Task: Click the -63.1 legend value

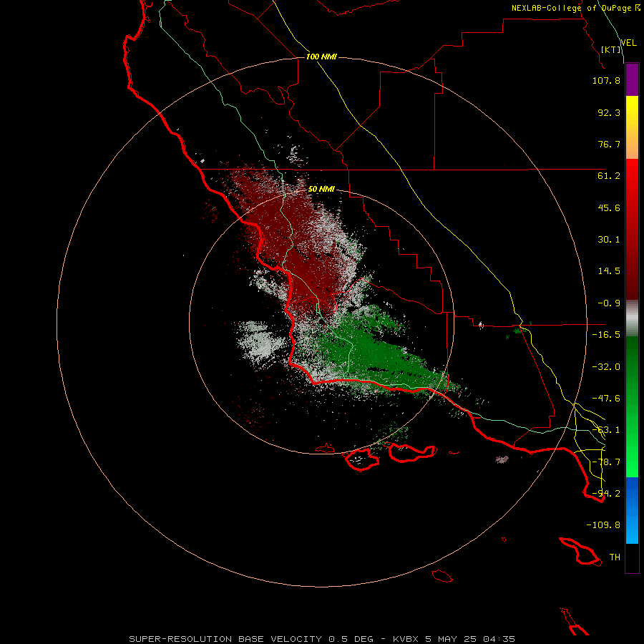Action: point(606,430)
